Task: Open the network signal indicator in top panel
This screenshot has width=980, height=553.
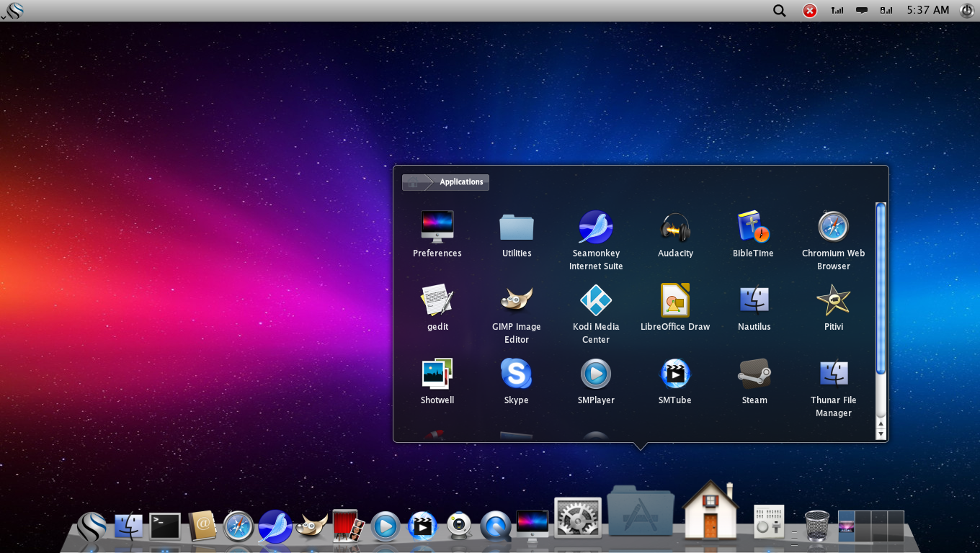Action: (x=837, y=10)
